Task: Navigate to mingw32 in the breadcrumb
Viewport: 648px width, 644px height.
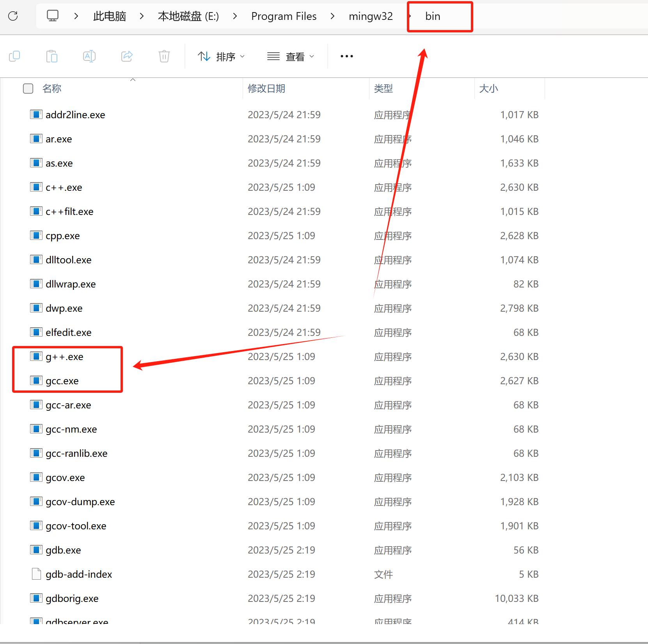Action: point(370,16)
